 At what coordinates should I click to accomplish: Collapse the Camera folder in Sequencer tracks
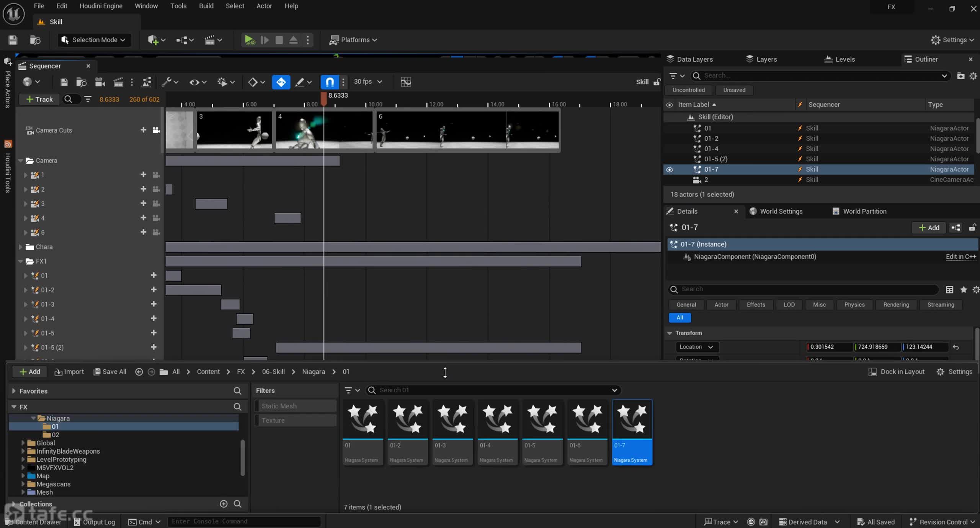pos(21,161)
